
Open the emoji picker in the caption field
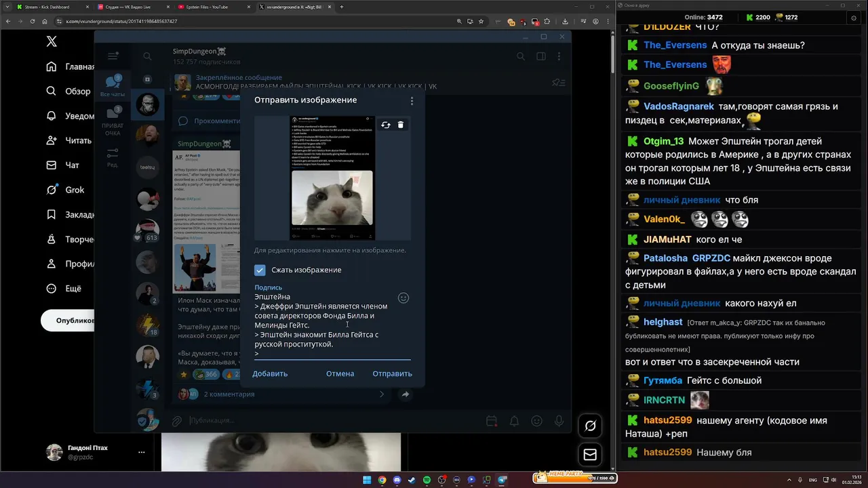coord(403,298)
